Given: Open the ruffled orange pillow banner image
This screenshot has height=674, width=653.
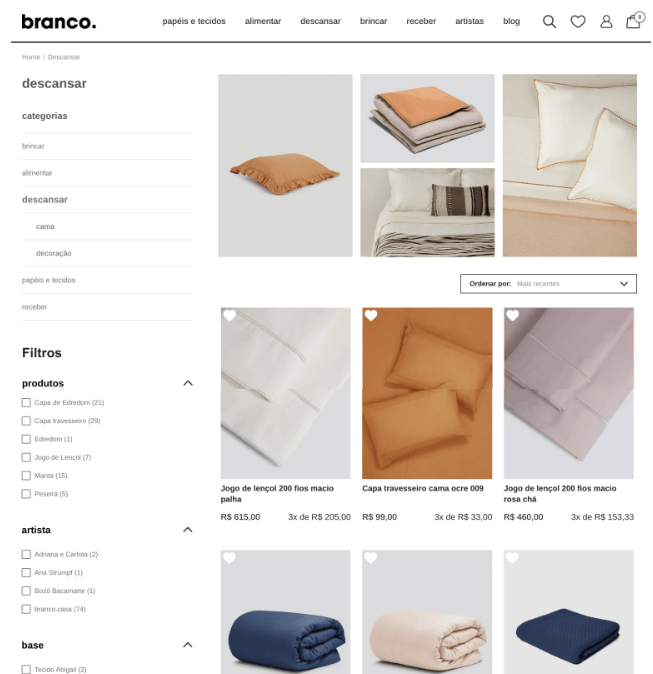Looking at the screenshot, I should [x=285, y=165].
